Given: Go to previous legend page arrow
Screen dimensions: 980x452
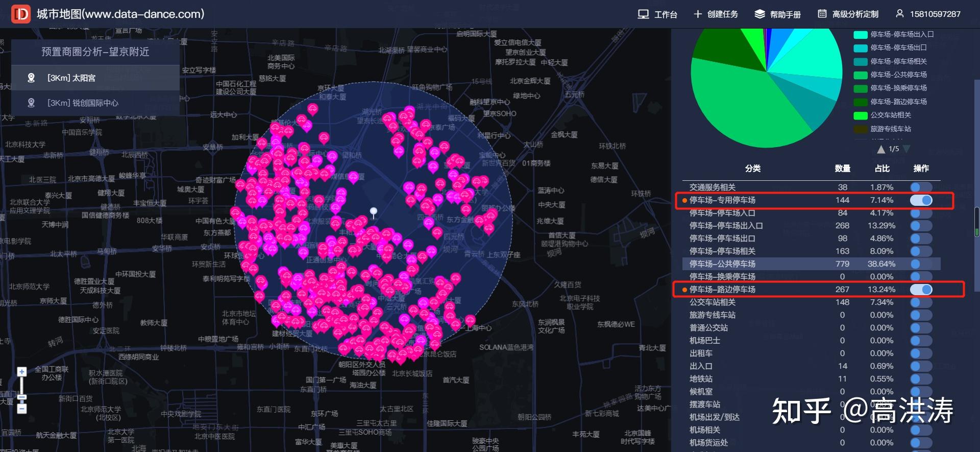Looking at the screenshot, I should click(x=880, y=149).
